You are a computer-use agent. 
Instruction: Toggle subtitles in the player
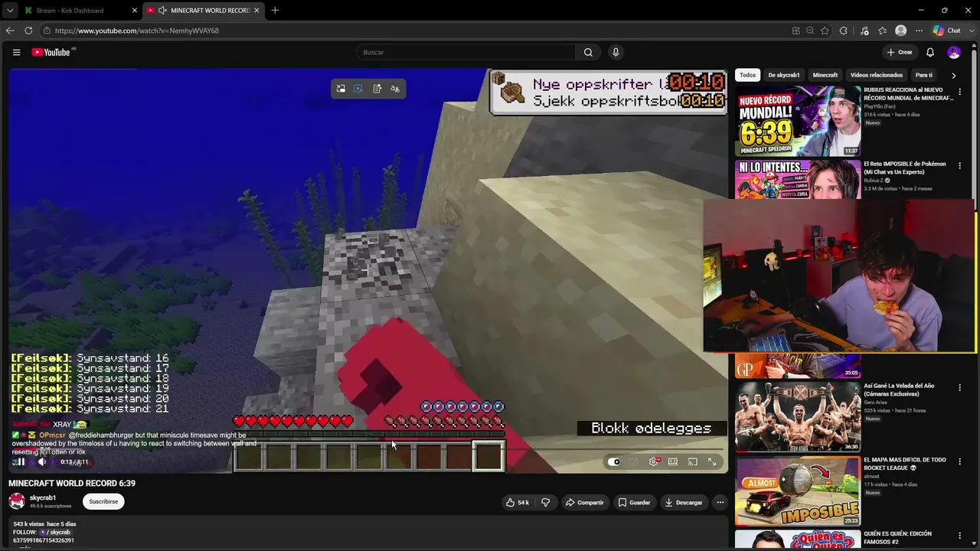[633, 461]
